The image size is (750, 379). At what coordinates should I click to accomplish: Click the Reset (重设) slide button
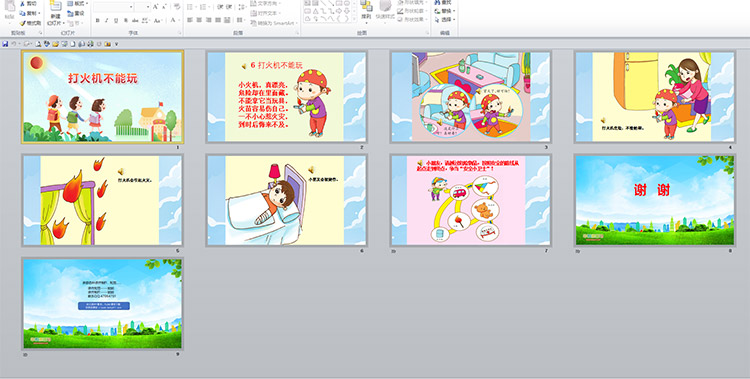point(76,13)
